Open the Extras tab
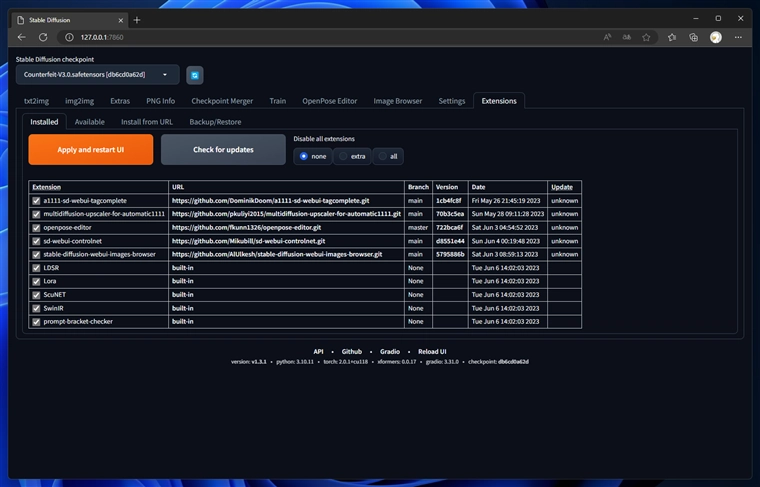The height and width of the screenshot is (487, 760). point(120,101)
